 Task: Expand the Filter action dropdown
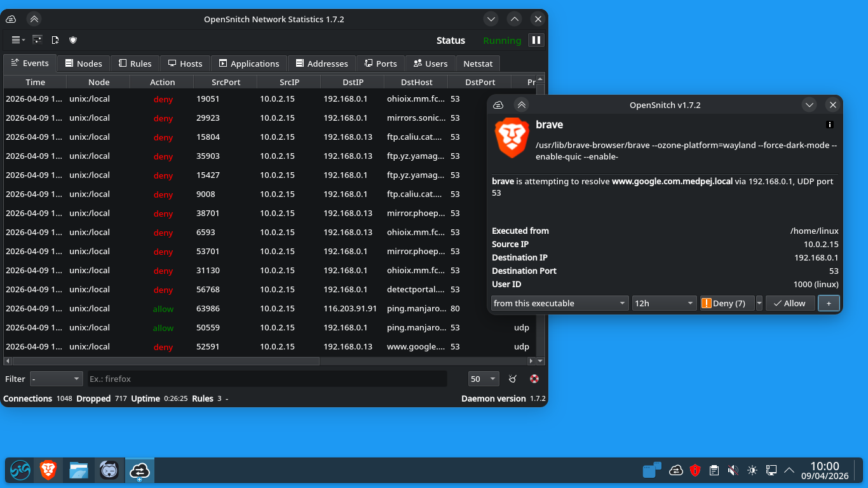57,379
